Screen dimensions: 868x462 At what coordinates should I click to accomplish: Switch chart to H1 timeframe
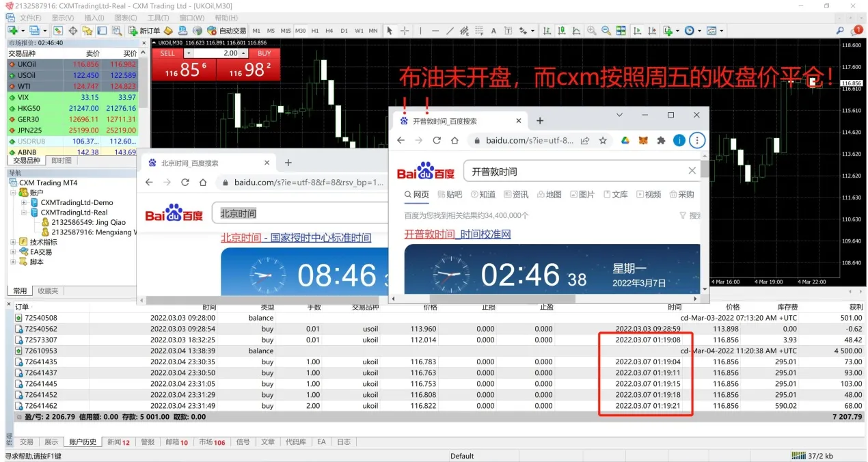315,31
